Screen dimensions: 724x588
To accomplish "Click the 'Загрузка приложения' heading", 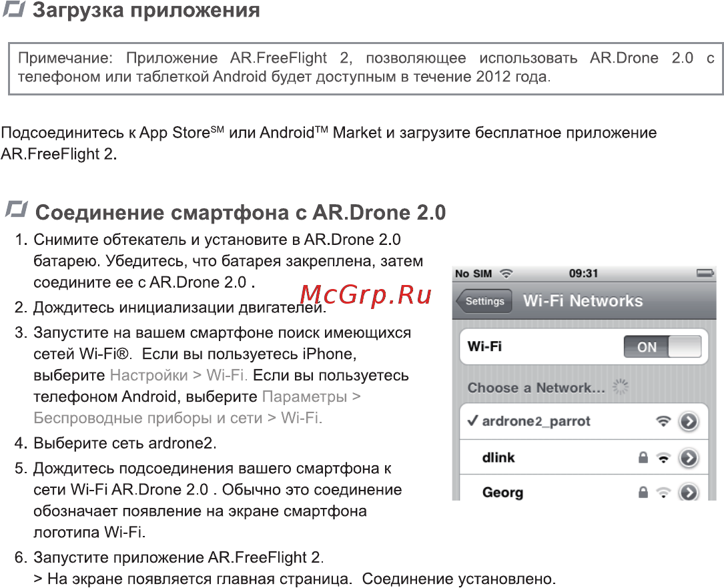I will (x=146, y=10).
